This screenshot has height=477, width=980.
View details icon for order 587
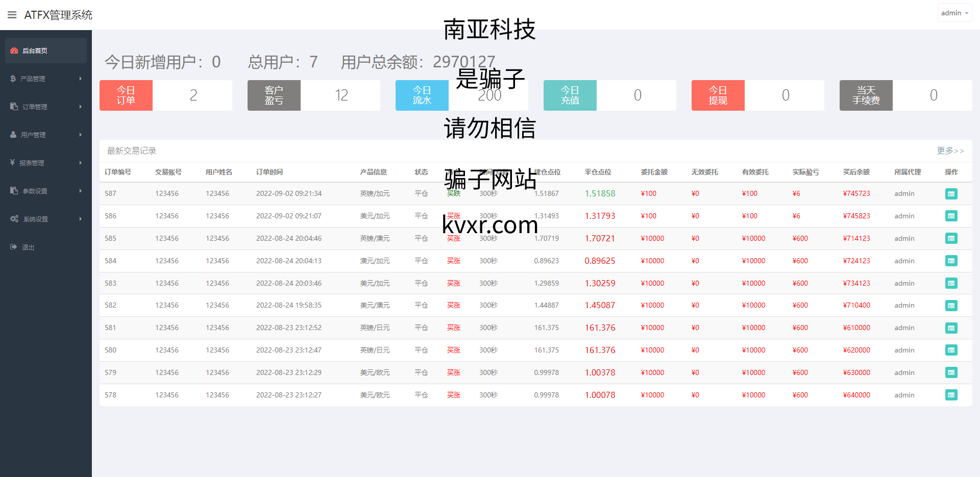point(951,194)
